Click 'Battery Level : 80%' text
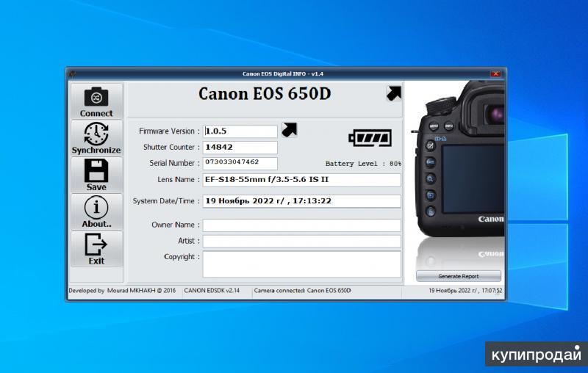The height and width of the screenshot is (373, 588). click(x=363, y=164)
